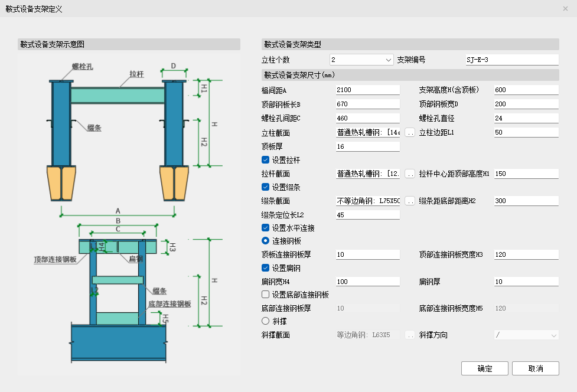Click the 支架编号 input field

click(x=511, y=60)
